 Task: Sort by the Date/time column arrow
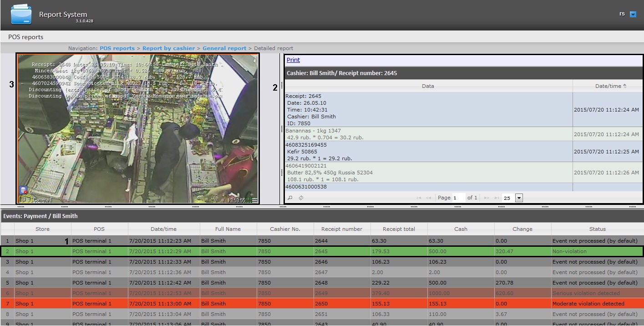tap(624, 86)
